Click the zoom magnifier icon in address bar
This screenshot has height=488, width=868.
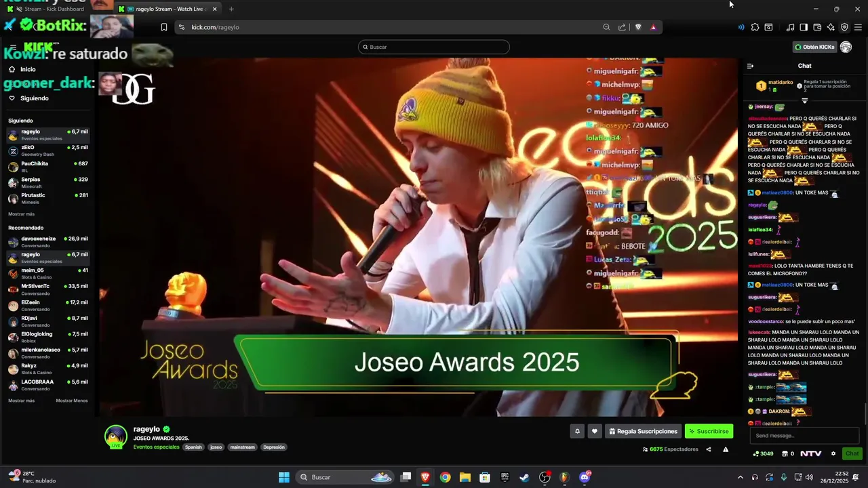tap(606, 27)
